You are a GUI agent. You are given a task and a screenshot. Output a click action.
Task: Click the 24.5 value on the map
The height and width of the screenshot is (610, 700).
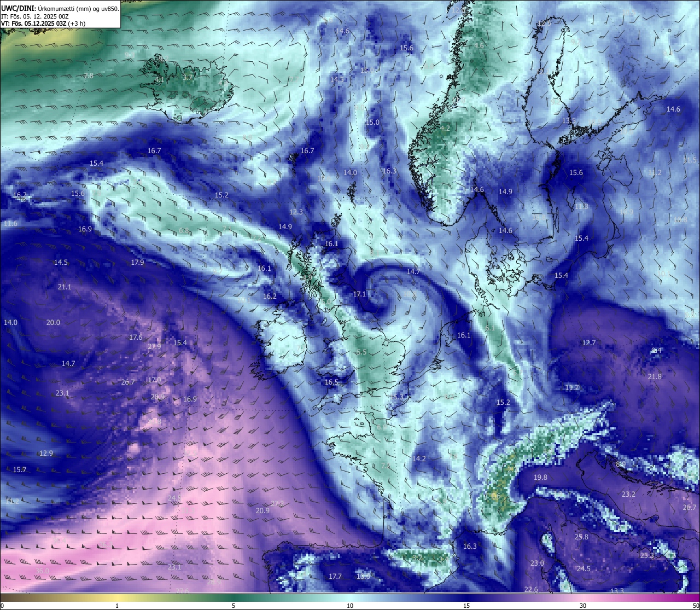click(x=584, y=569)
